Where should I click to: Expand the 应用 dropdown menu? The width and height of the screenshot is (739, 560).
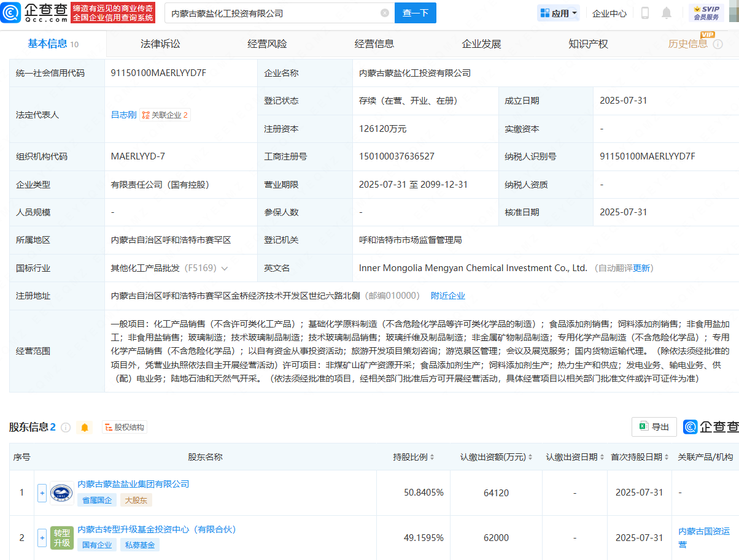pos(559,13)
